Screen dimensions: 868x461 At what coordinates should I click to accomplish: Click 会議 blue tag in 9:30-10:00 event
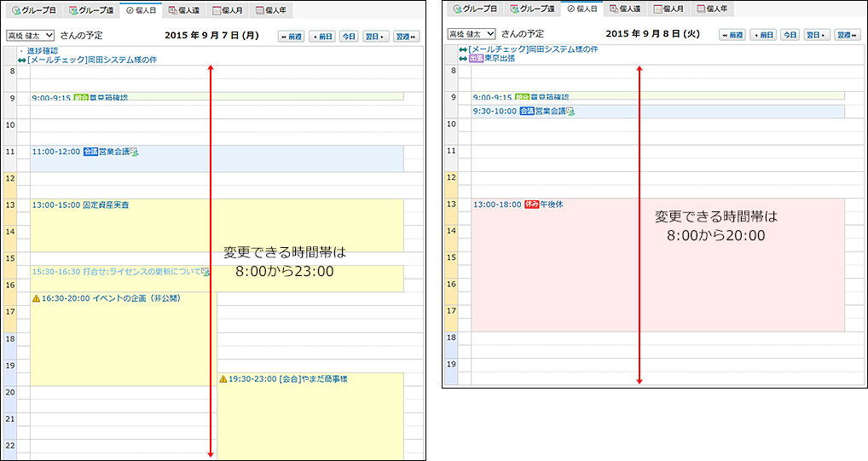pyautogui.click(x=526, y=112)
